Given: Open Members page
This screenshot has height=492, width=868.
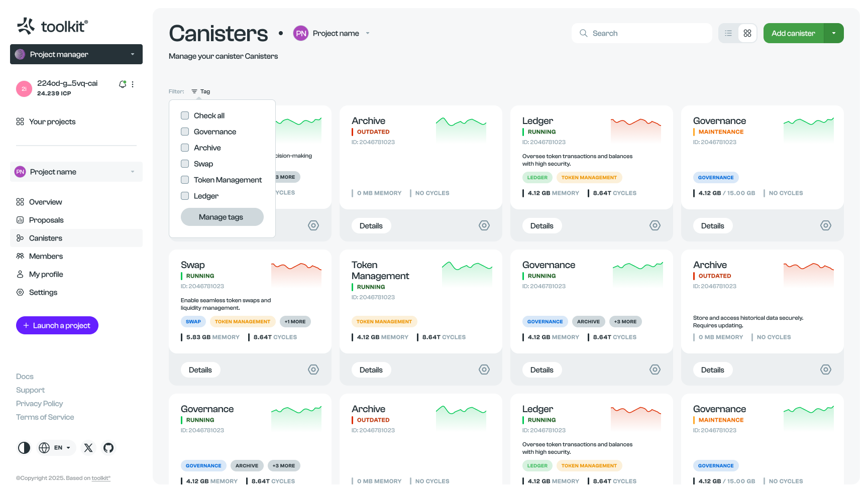Looking at the screenshot, I should [76, 256].
